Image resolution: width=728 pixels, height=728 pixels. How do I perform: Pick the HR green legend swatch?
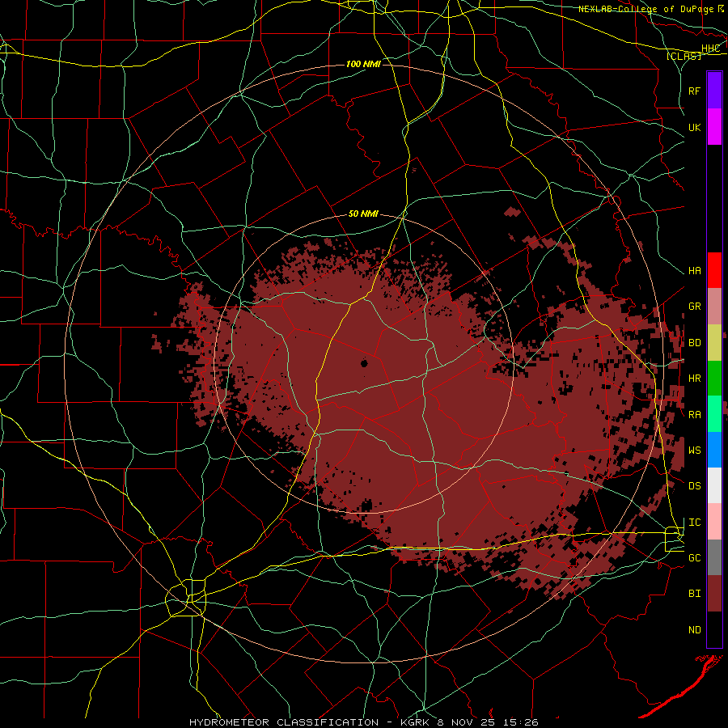tap(714, 378)
